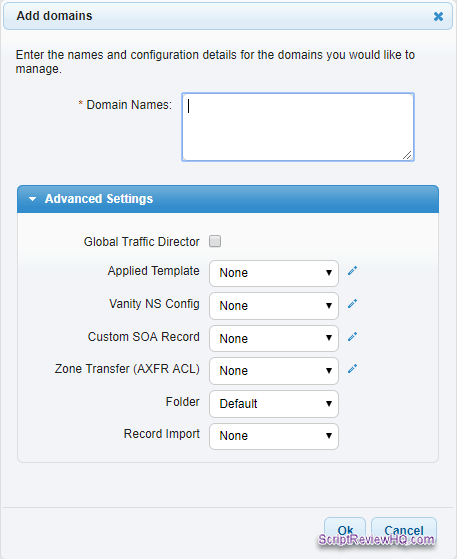
Task: Click the Add domains title bar
Action: [x=228, y=16]
